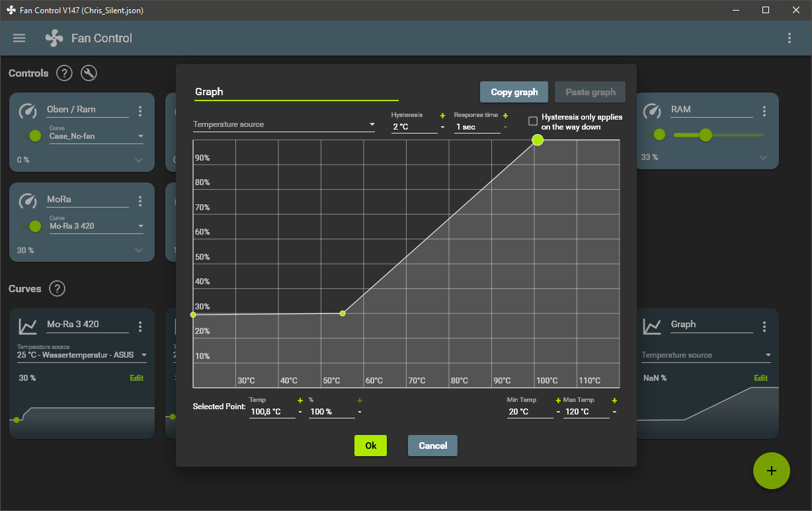
Task: Increase Hysteresis with its plus icon
Action: pos(442,115)
